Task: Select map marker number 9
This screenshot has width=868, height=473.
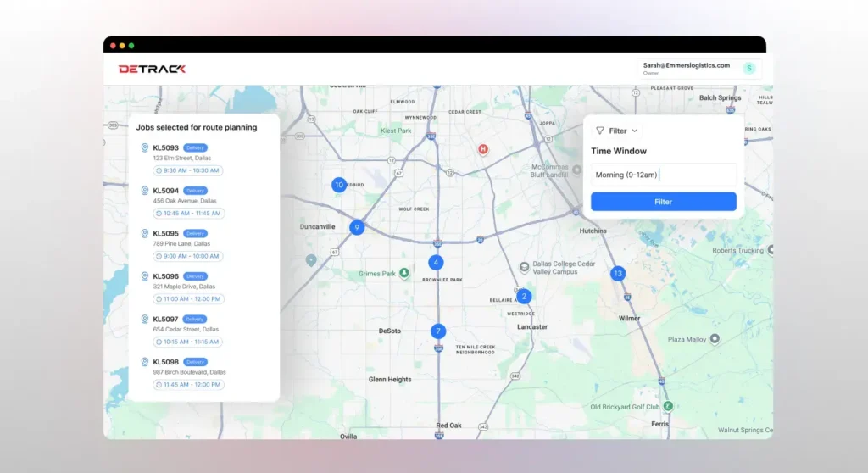Action: point(357,227)
